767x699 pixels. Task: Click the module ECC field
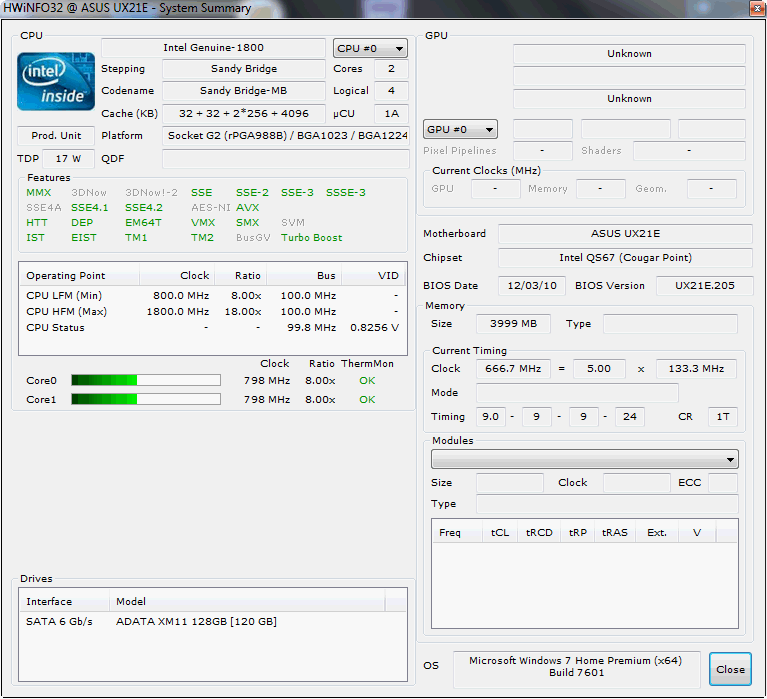pyautogui.click(x=722, y=483)
